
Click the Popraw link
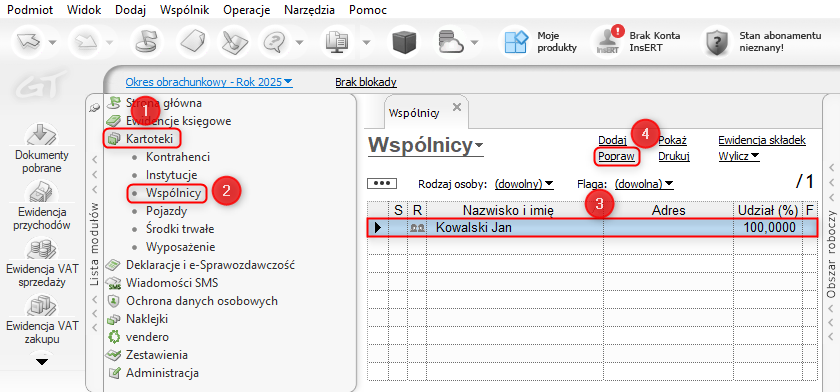(x=617, y=156)
